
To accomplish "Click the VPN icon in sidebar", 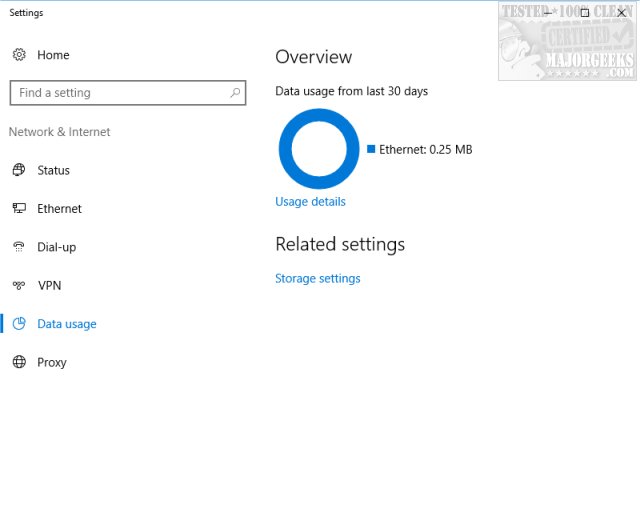I will coord(19,286).
